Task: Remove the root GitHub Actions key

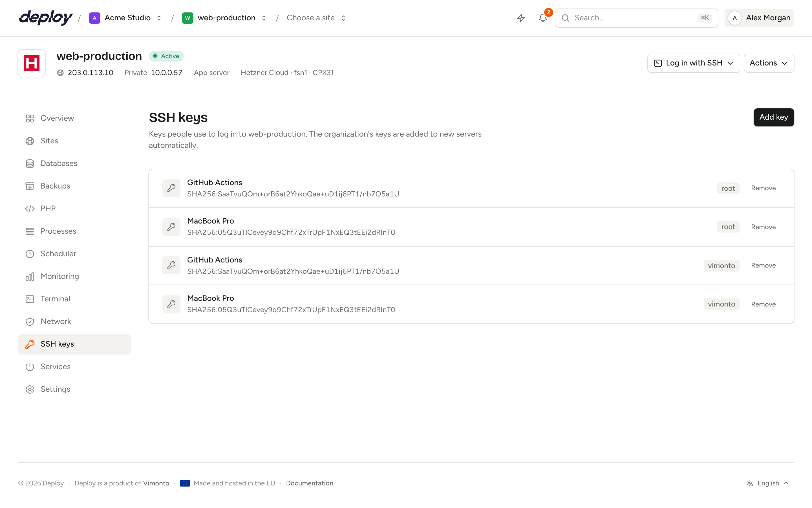Action: (x=763, y=188)
